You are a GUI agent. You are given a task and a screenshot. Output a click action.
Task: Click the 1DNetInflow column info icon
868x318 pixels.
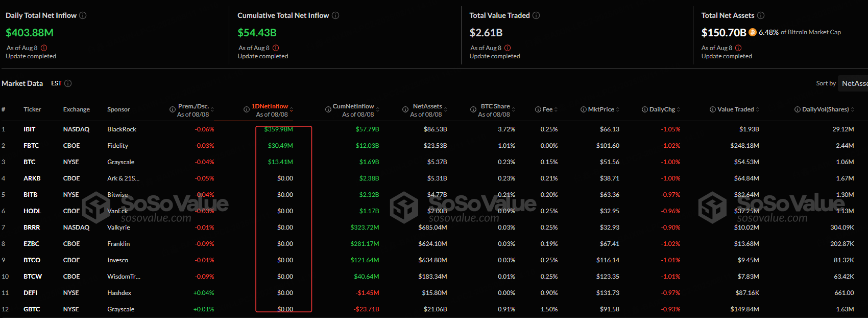click(247, 109)
